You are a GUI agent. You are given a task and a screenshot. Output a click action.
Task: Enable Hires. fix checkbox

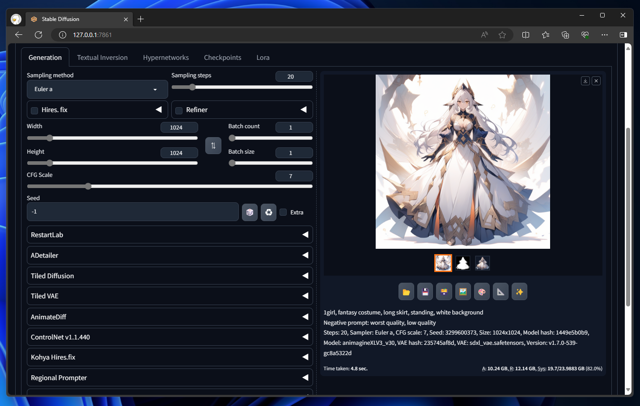(x=35, y=110)
